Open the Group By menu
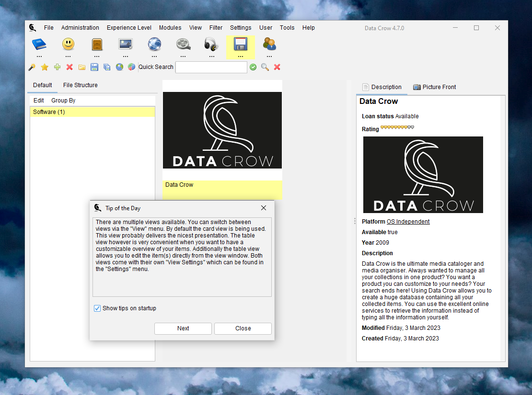The width and height of the screenshot is (532, 395). click(63, 101)
